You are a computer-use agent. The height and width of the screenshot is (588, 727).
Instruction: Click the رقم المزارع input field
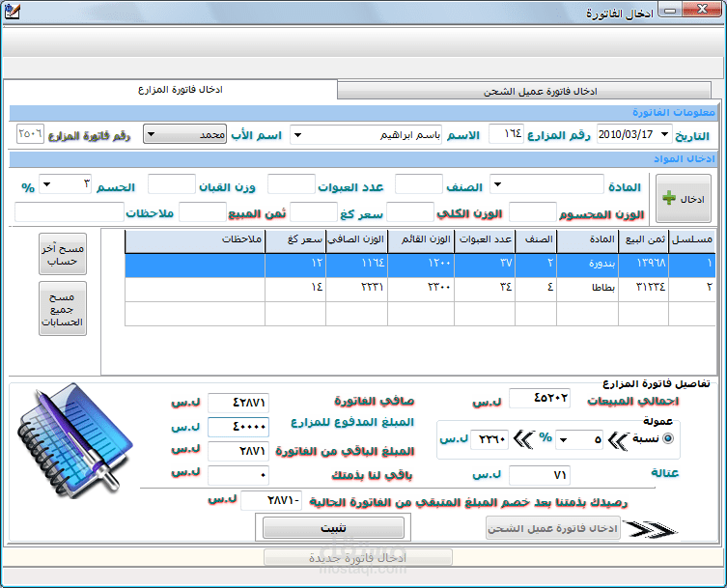pyautogui.click(x=506, y=134)
